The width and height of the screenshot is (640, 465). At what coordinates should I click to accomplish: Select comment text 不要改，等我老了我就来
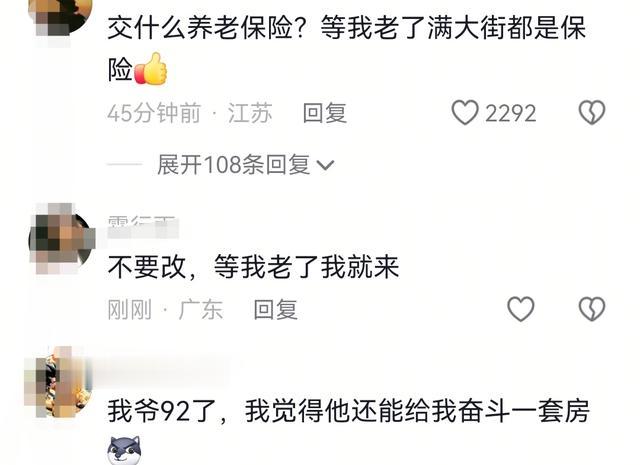(253, 267)
